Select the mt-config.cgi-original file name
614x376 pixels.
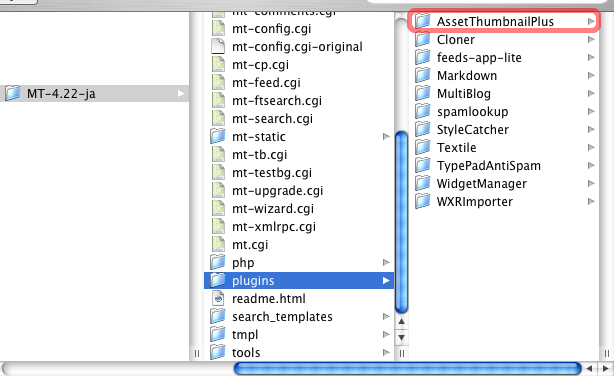297,47
